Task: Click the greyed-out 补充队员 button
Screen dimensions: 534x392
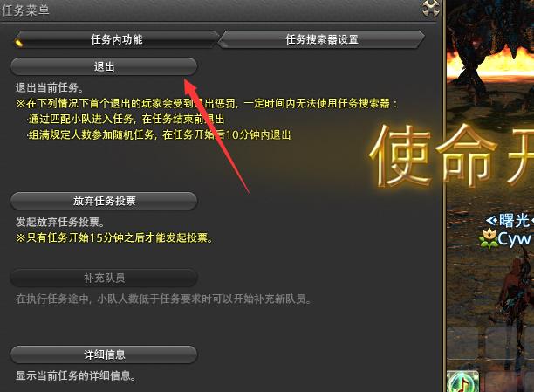Action: pyautogui.click(x=104, y=278)
